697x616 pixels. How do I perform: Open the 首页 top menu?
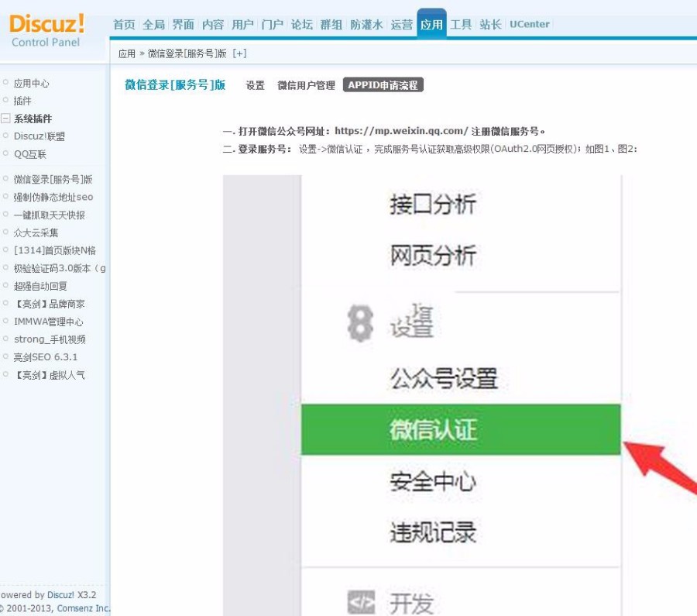[124, 25]
